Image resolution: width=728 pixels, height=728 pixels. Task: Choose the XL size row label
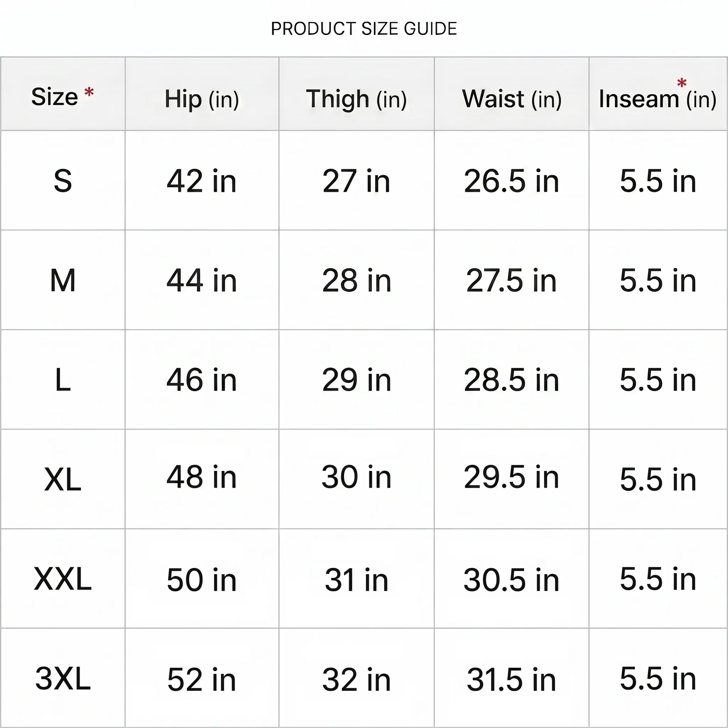(63, 479)
